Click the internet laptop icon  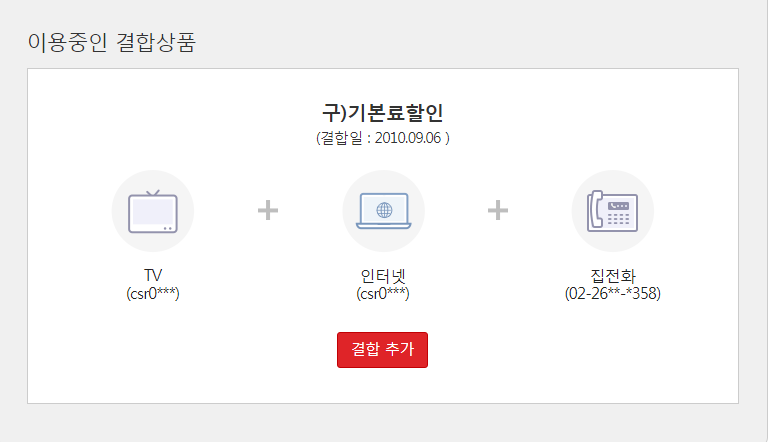click(383, 211)
